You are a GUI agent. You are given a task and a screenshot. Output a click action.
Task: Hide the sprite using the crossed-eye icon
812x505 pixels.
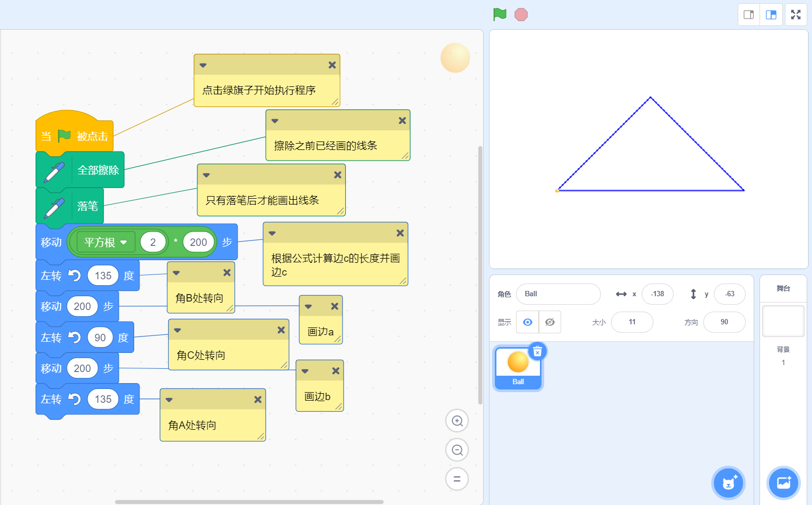(x=550, y=322)
